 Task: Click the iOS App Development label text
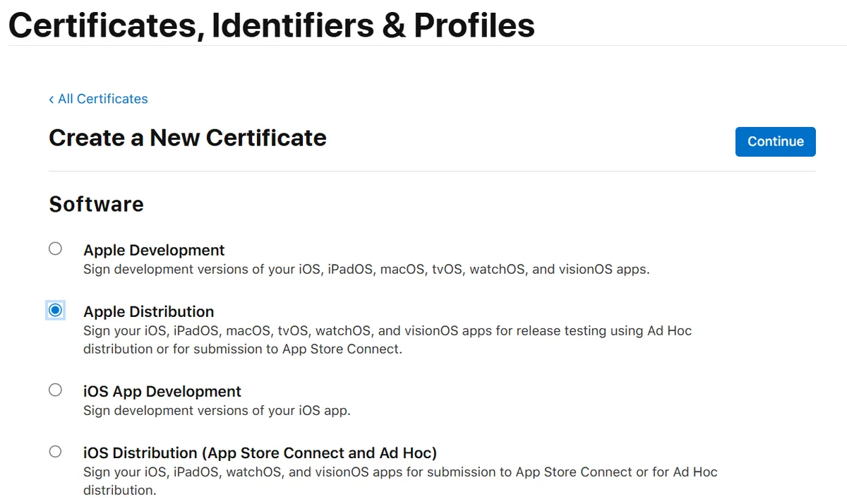pyautogui.click(x=162, y=391)
